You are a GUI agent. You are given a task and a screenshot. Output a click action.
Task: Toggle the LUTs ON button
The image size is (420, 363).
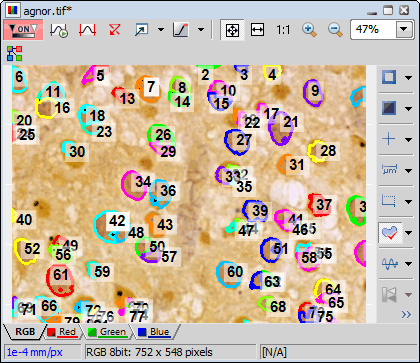click(x=23, y=30)
